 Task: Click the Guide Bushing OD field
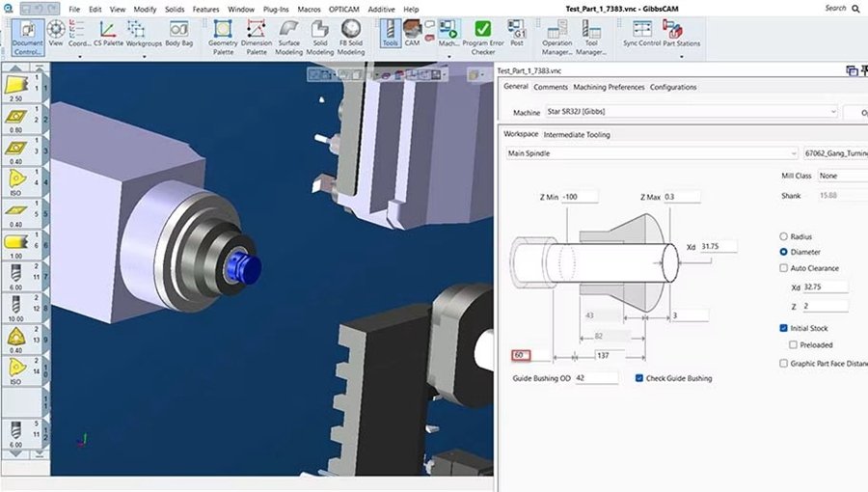tap(596, 378)
